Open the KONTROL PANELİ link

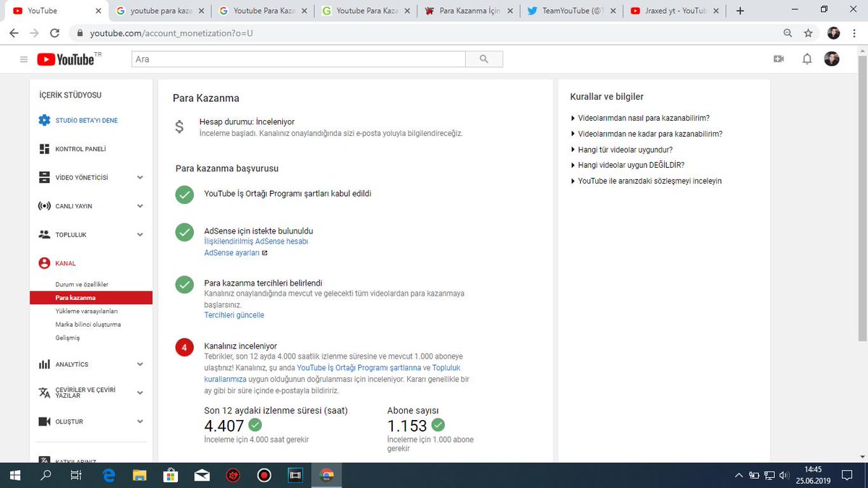80,149
